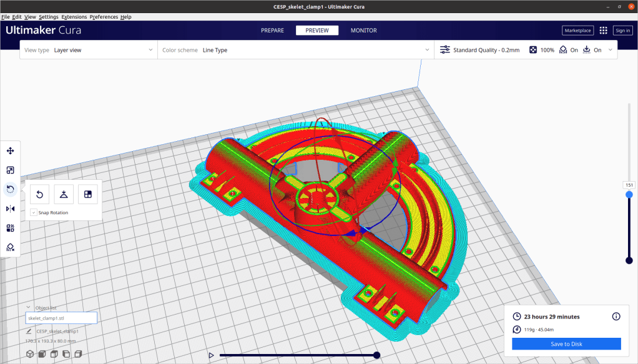Image resolution: width=638 pixels, height=364 pixels.
Task: Expand the print settings panel chevron
Action: pyautogui.click(x=610, y=50)
